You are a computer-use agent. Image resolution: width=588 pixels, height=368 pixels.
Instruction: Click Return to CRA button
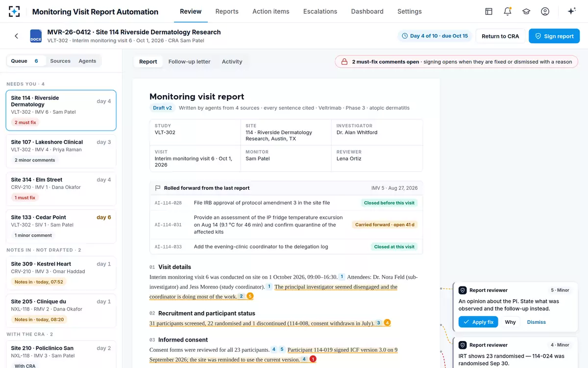[500, 36]
